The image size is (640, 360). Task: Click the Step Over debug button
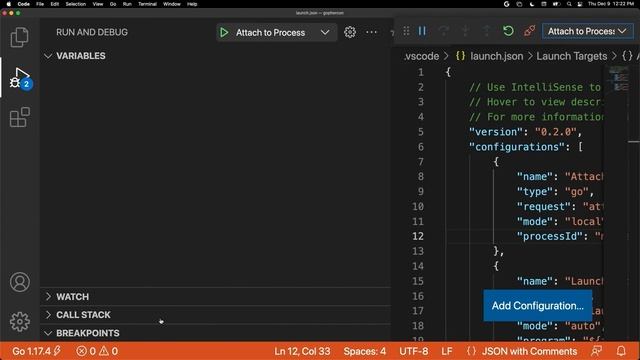(444, 31)
